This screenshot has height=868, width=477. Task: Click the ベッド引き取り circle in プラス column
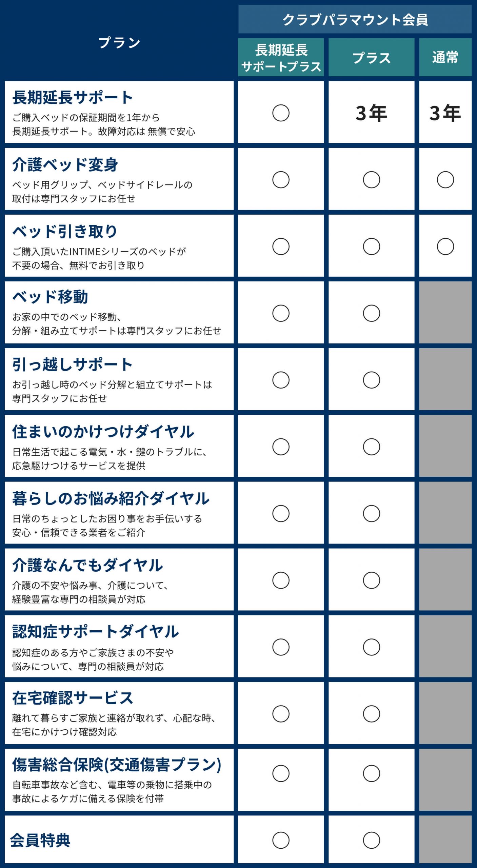tap(371, 246)
